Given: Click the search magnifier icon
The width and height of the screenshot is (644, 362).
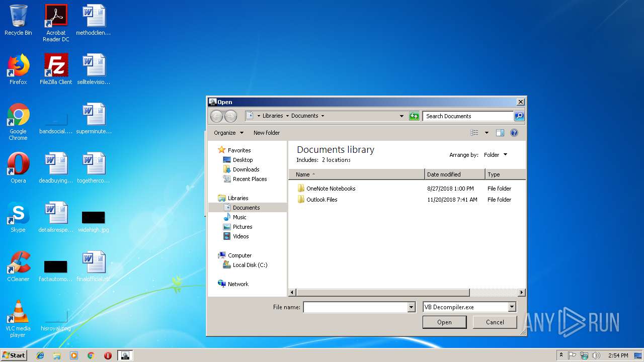Looking at the screenshot, I should (x=519, y=116).
